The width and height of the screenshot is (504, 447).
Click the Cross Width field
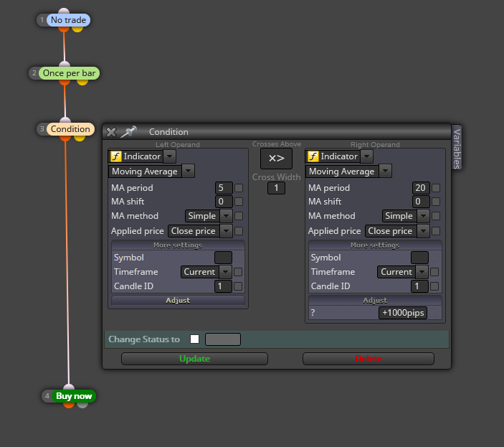pos(276,188)
